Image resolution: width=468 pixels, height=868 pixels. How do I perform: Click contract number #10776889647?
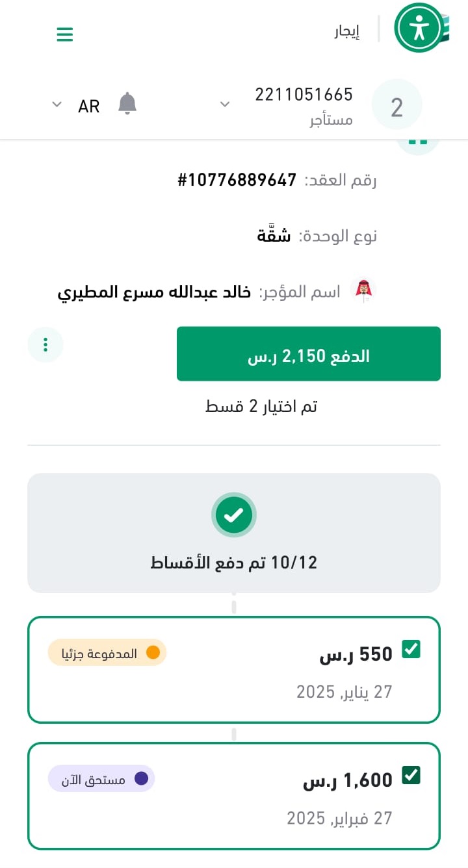tap(237, 180)
